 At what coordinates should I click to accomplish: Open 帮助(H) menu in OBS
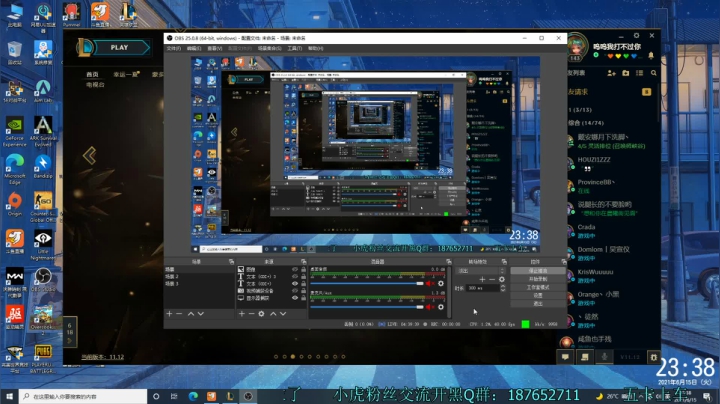tap(315, 48)
